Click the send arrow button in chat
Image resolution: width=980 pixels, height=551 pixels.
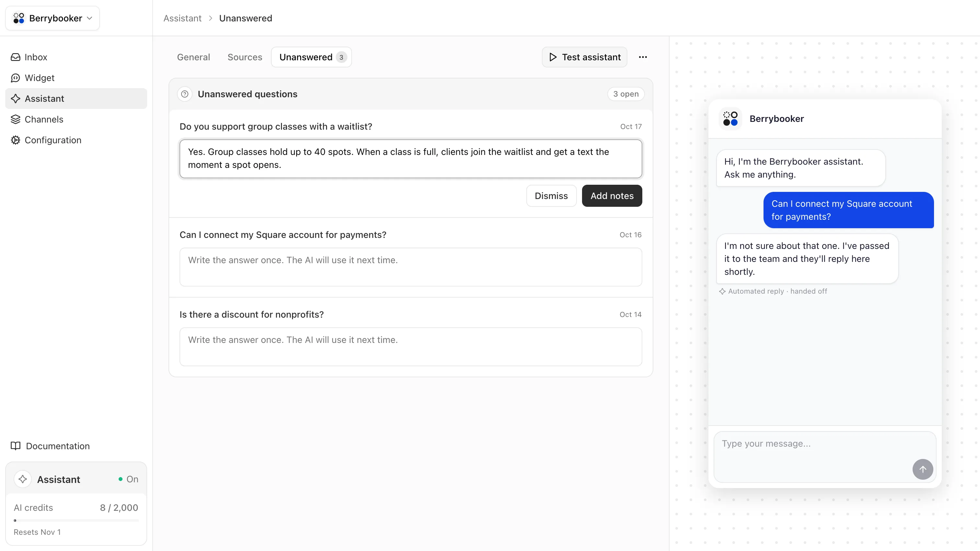(x=923, y=469)
